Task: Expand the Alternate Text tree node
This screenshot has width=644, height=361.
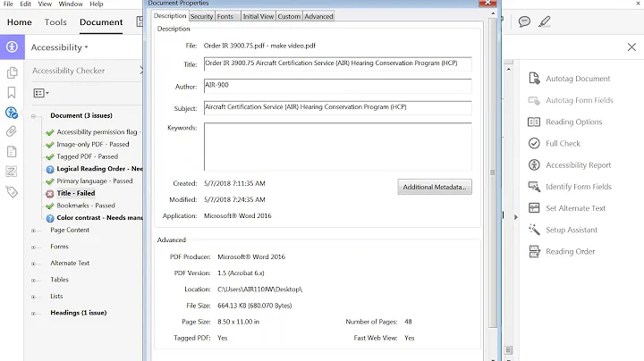Action: [x=34, y=264]
